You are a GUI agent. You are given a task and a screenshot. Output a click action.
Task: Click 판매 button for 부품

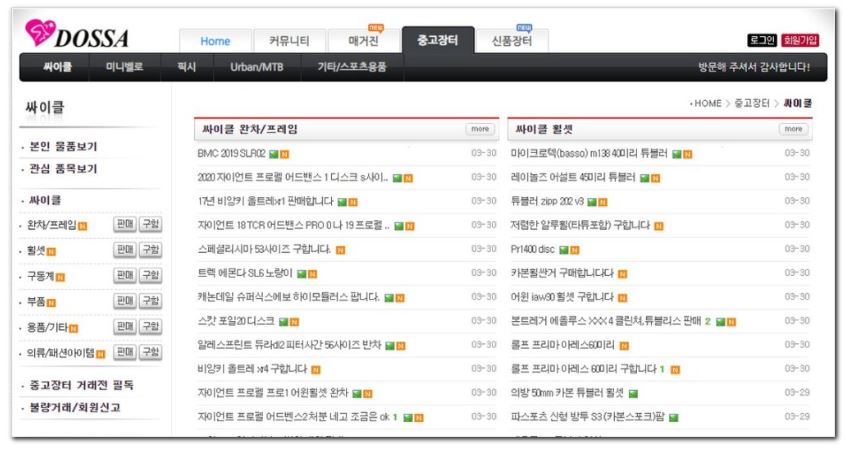click(x=125, y=301)
